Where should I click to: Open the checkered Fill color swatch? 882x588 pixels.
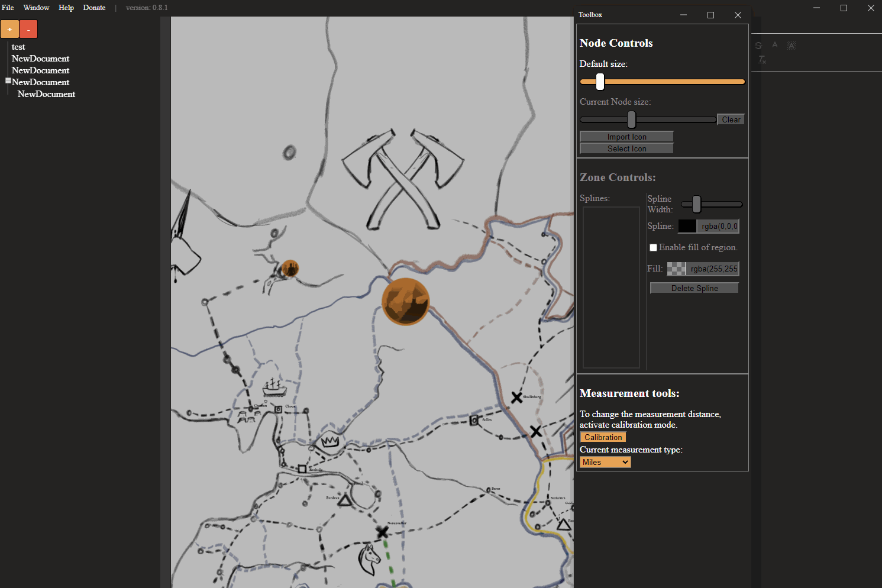(677, 269)
